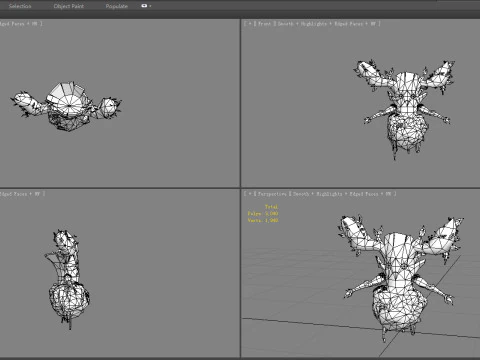480x360 pixels.
Task: Click the [+] menu in Front viewport
Action: coord(250,24)
